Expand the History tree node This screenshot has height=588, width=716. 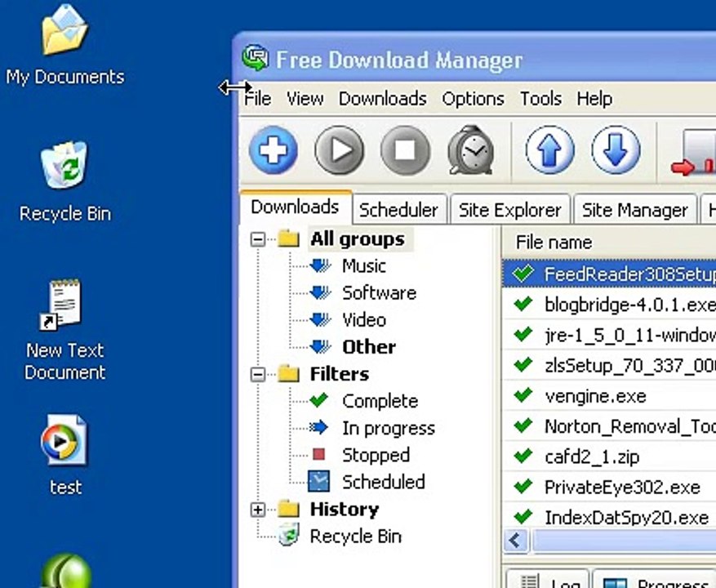point(258,510)
